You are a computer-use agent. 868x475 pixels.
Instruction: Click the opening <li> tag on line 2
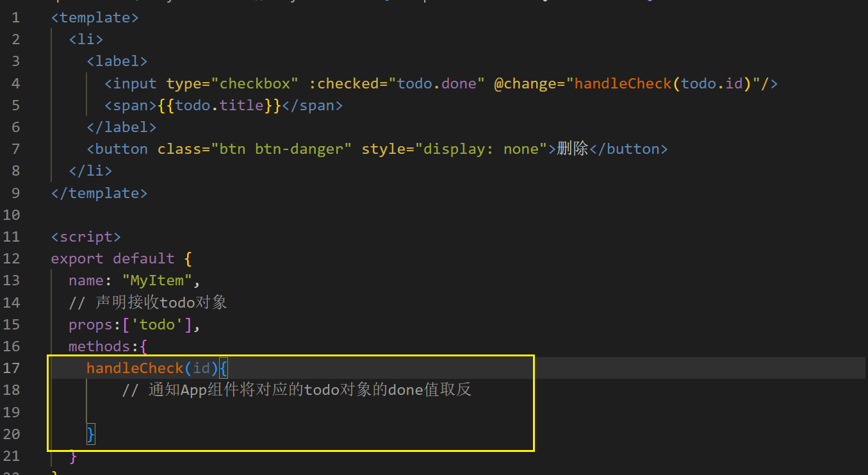tap(86, 39)
